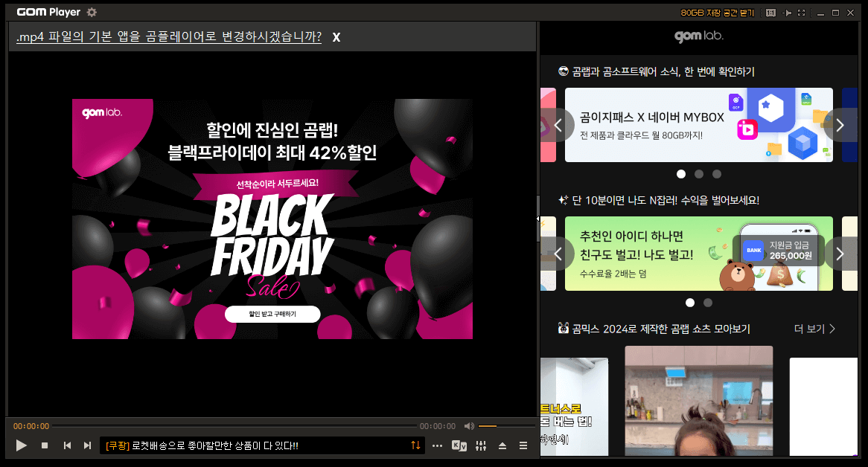Click '더 보기' to see more shorts
868x467 pixels.
814,329
